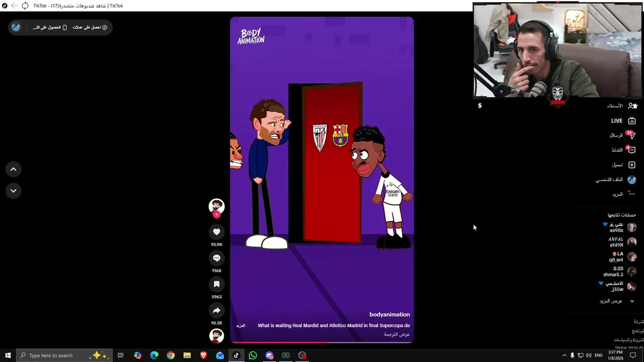Screen dimensions: 644x362
Task: Open File Explorer from taskbar
Action: [x=187, y=355]
